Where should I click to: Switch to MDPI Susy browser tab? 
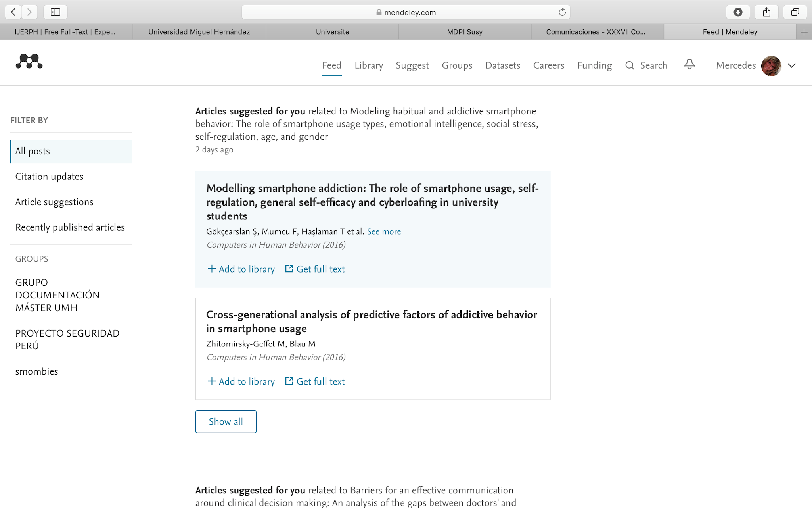pos(465,32)
